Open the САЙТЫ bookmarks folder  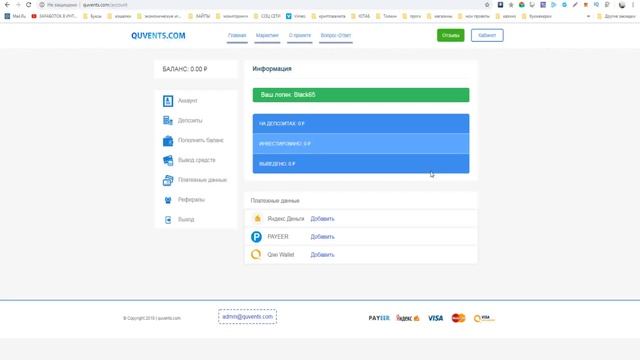pos(199,16)
